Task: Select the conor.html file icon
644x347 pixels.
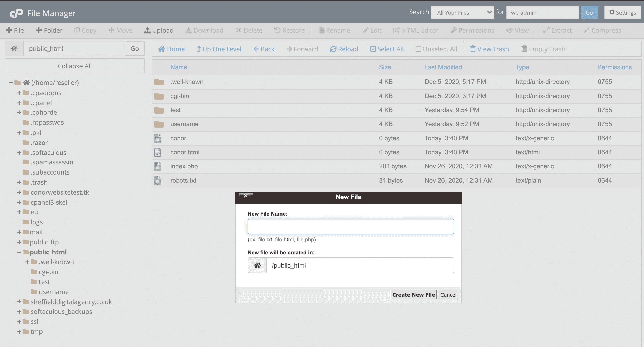Action: tap(158, 152)
